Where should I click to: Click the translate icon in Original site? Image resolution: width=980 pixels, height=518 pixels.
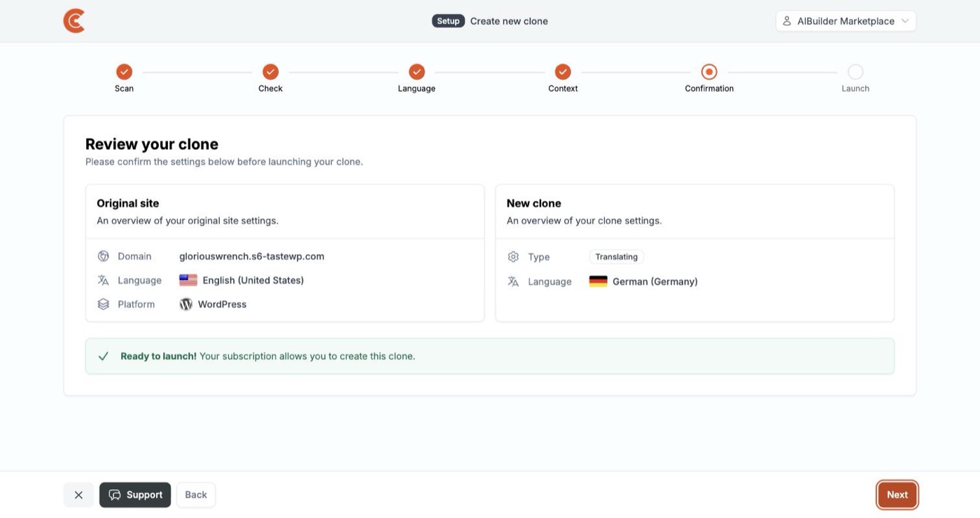pyautogui.click(x=104, y=280)
